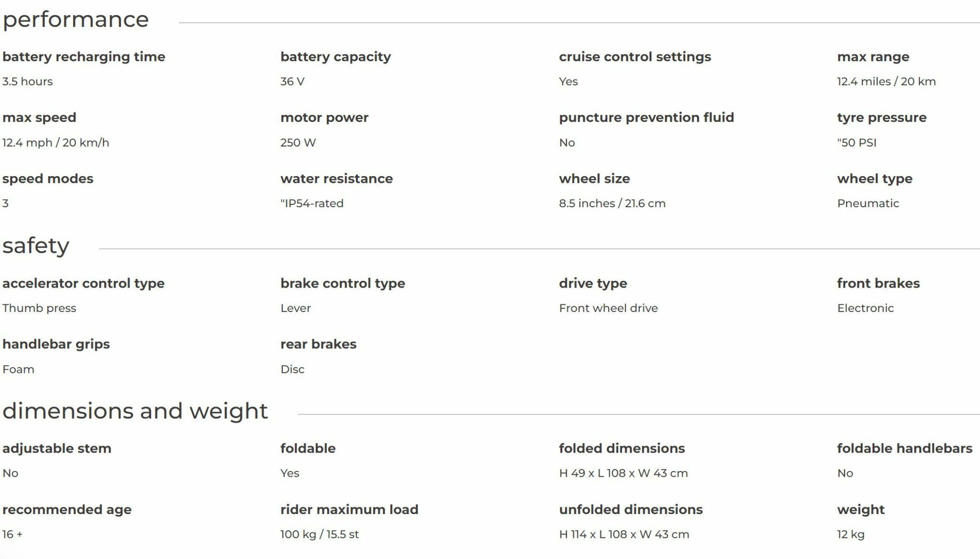
Task: Click the "performance" section heading
Action: [76, 20]
